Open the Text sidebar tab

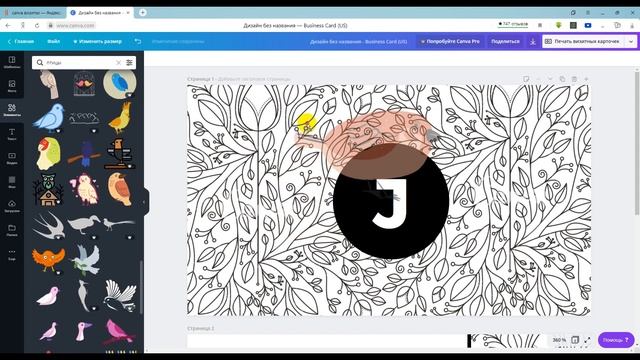tap(12, 134)
